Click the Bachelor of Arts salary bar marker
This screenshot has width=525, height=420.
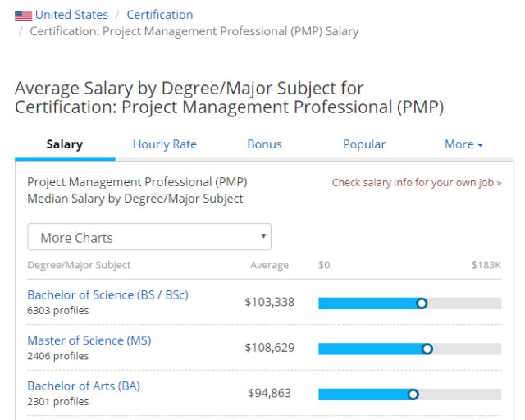413,395
